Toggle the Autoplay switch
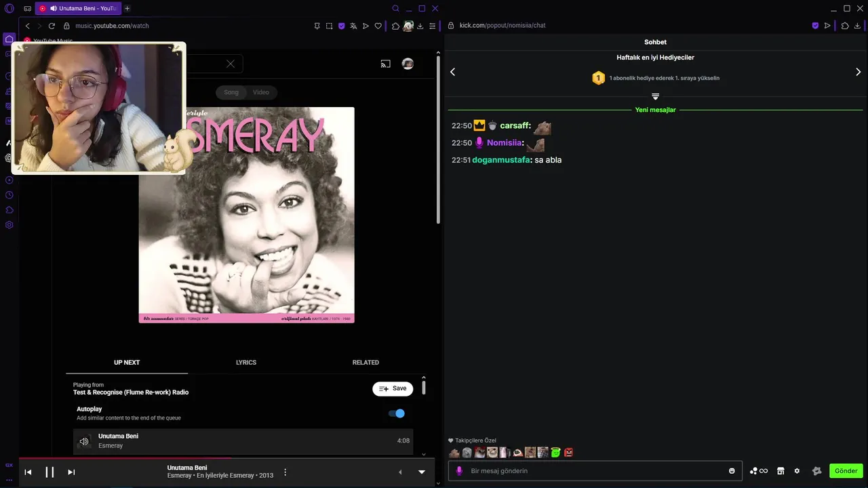 tap(397, 413)
